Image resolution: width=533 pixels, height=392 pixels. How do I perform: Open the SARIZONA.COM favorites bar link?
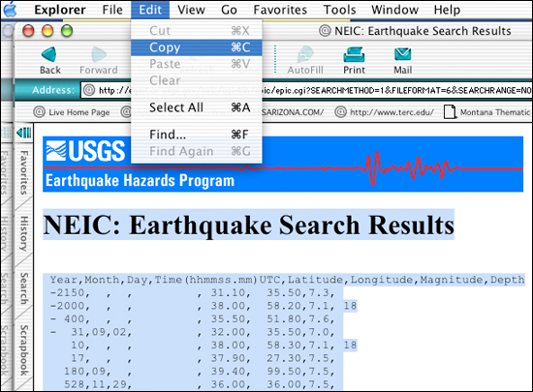pos(293,112)
